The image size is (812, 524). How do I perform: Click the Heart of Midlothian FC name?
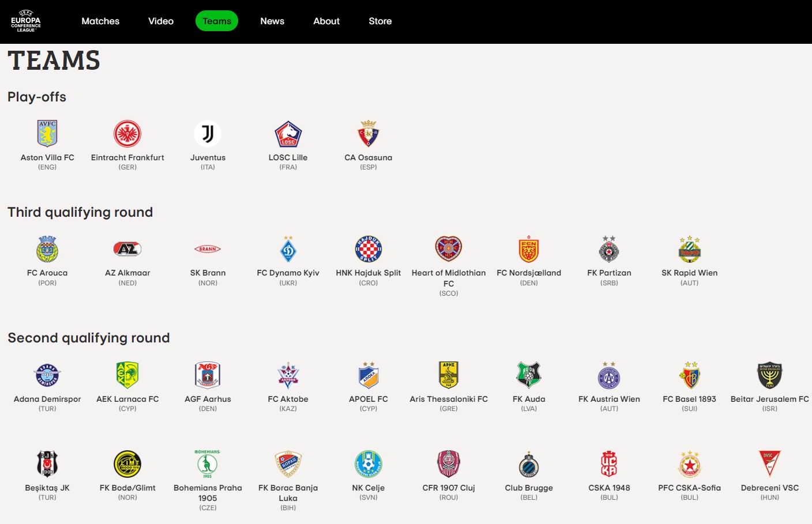click(449, 278)
